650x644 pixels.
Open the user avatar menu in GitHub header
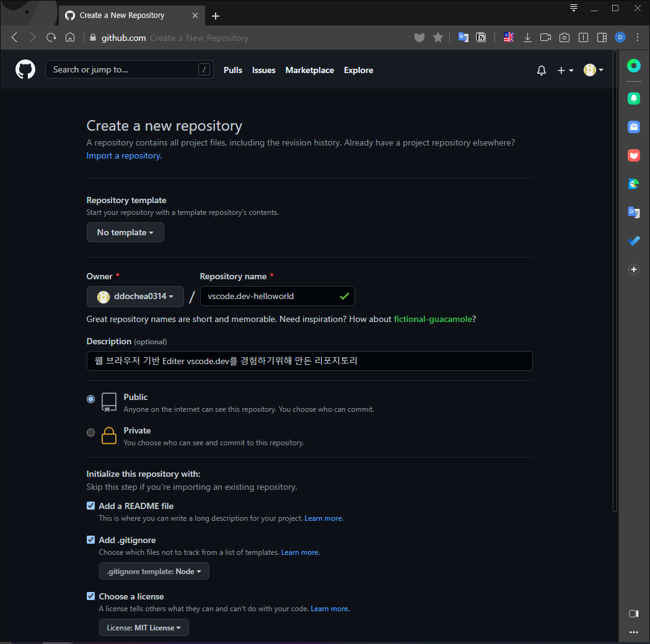point(593,70)
